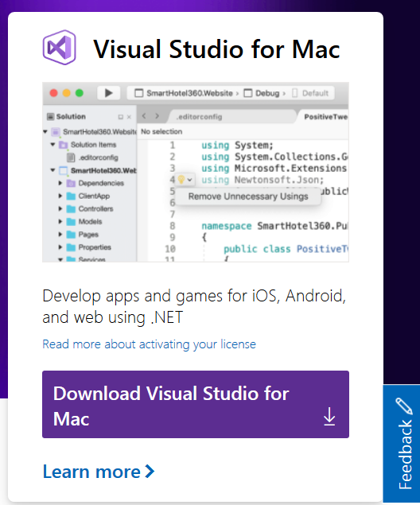The image size is (420, 505).
Task: Click the lightbulb quick action icon
Action: pyautogui.click(x=181, y=180)
